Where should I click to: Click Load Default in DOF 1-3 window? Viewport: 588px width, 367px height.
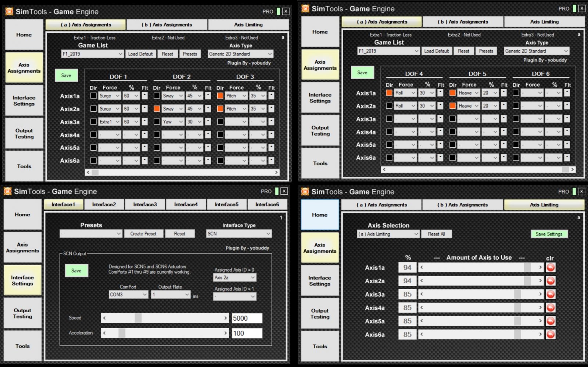[x=140, y=54]
